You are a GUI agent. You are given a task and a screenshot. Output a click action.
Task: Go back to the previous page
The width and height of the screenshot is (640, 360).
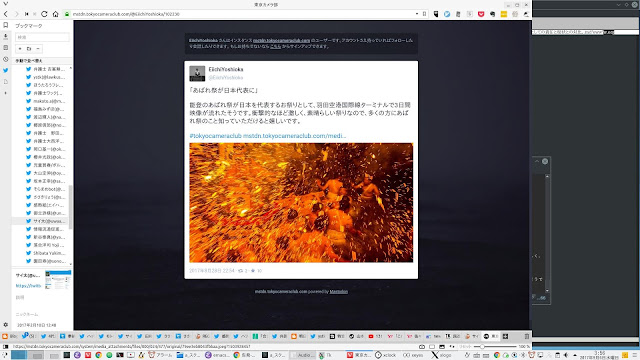6,14
